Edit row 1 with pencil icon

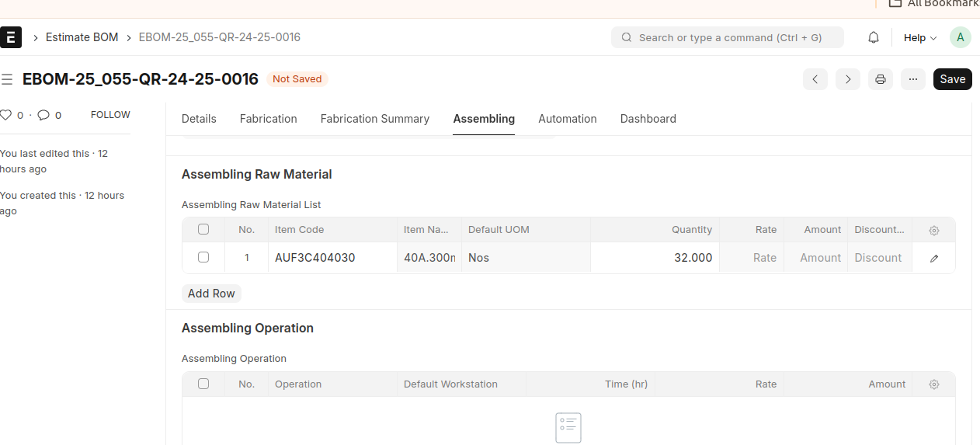coord(934,258)
